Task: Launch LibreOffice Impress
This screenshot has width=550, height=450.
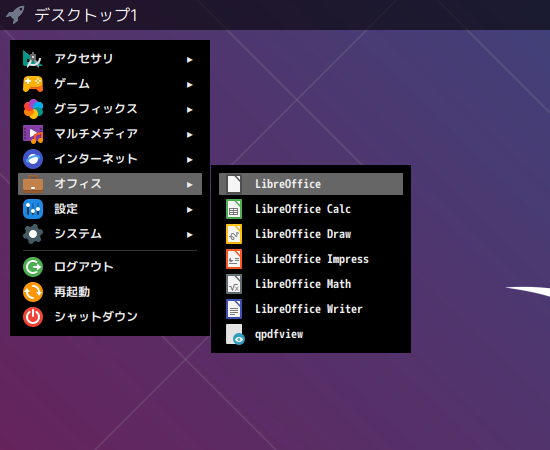Action: click(311, 259)
